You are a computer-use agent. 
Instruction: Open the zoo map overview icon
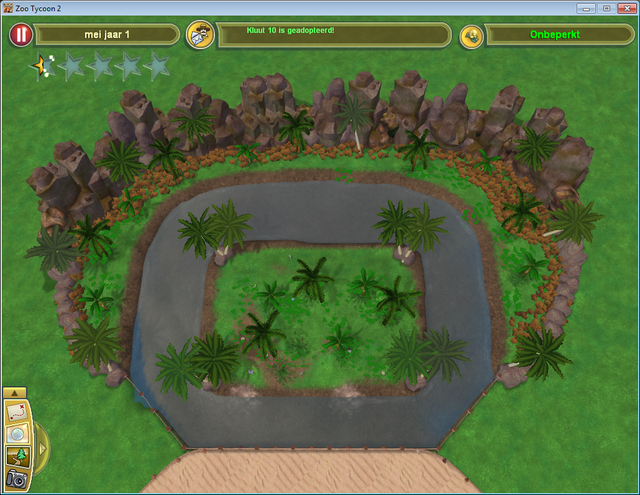tap(17, 411)
